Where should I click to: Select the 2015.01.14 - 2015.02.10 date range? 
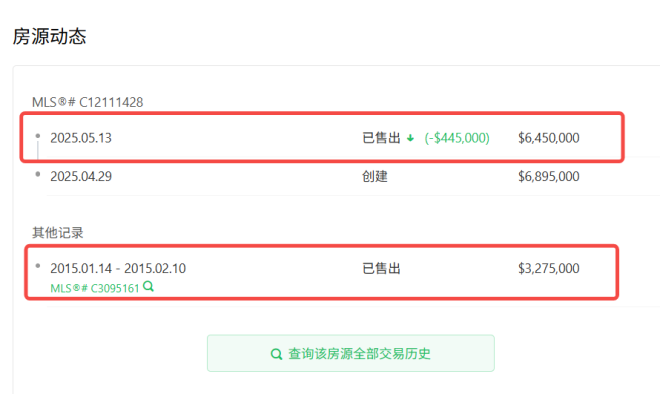[118, 269]
